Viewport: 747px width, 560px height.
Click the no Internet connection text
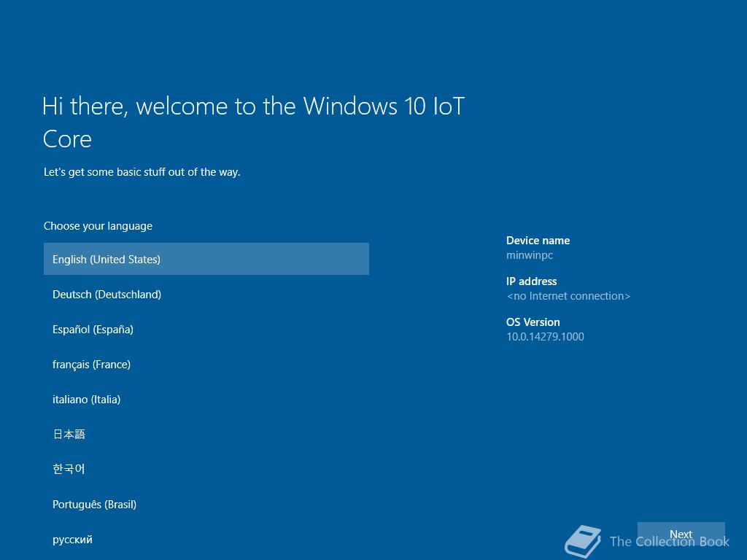(x=568, y=296)
